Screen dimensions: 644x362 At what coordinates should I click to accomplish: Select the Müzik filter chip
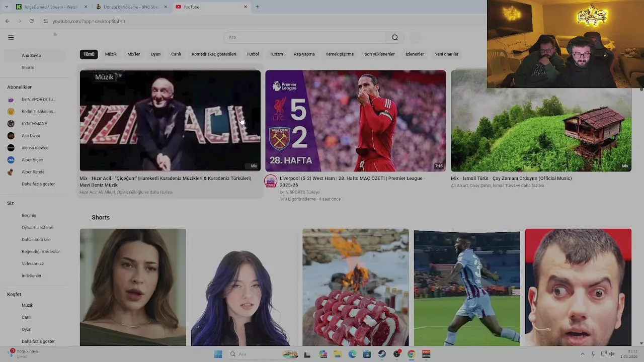click(111, 54)
